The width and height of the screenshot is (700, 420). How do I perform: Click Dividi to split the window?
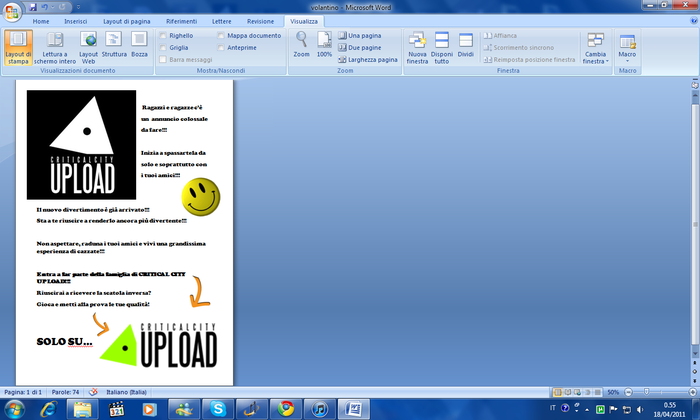tap(466, 45)
